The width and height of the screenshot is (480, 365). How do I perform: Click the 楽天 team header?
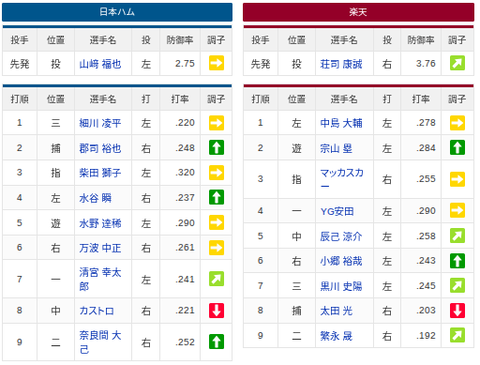pos(358,12)
